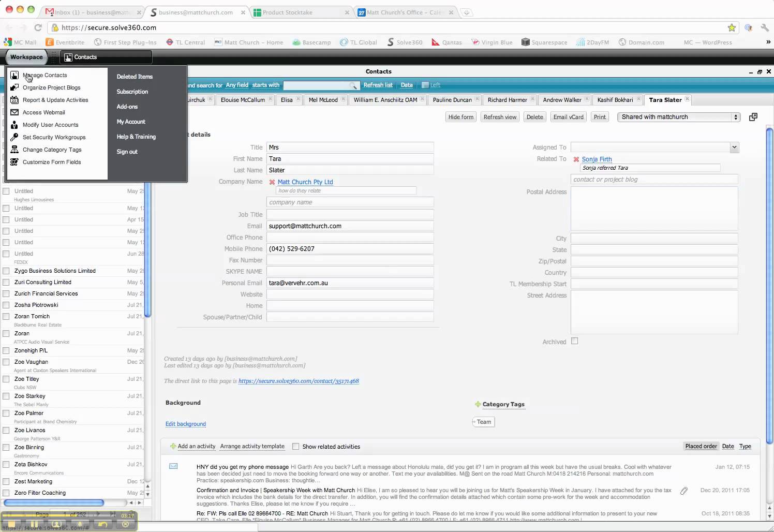Click into the Job Title field
This screenshot has height=532, width=774.
(350, 215)
